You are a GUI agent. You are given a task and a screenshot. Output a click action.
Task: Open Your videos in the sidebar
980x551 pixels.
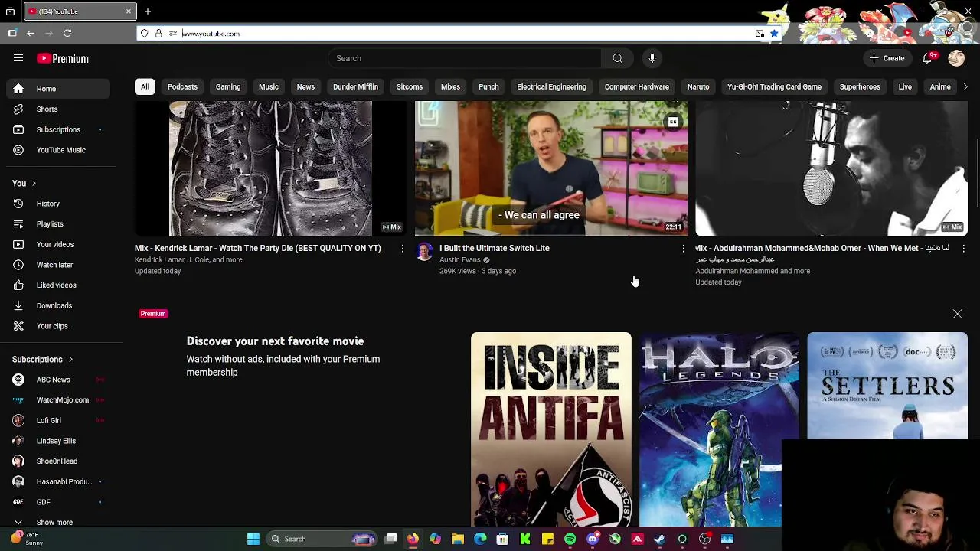[58, 244]
